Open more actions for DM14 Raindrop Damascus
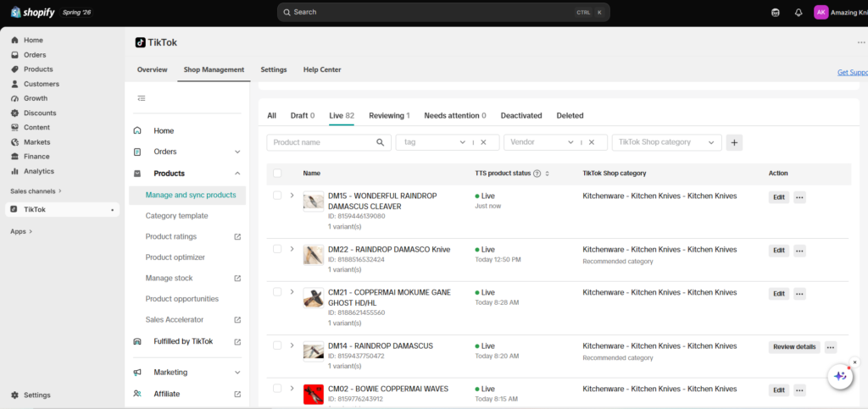This screenshot has height=409, width=868. tap(831, 347)
